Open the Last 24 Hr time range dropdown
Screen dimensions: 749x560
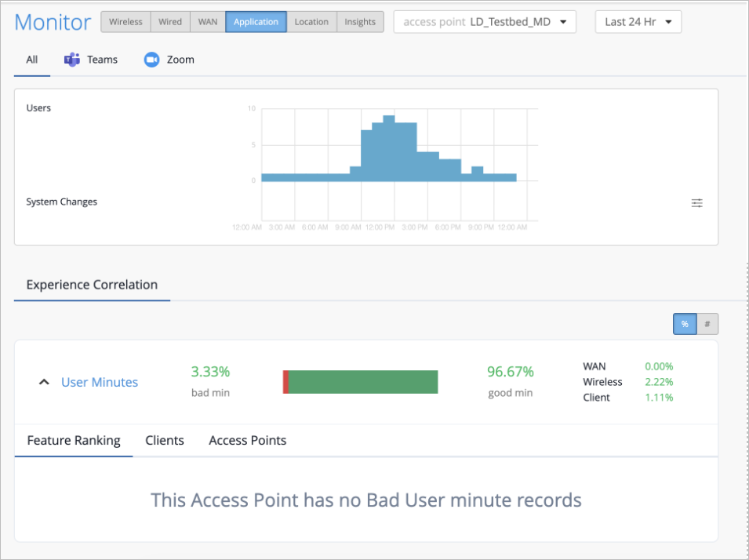[638, 22]
